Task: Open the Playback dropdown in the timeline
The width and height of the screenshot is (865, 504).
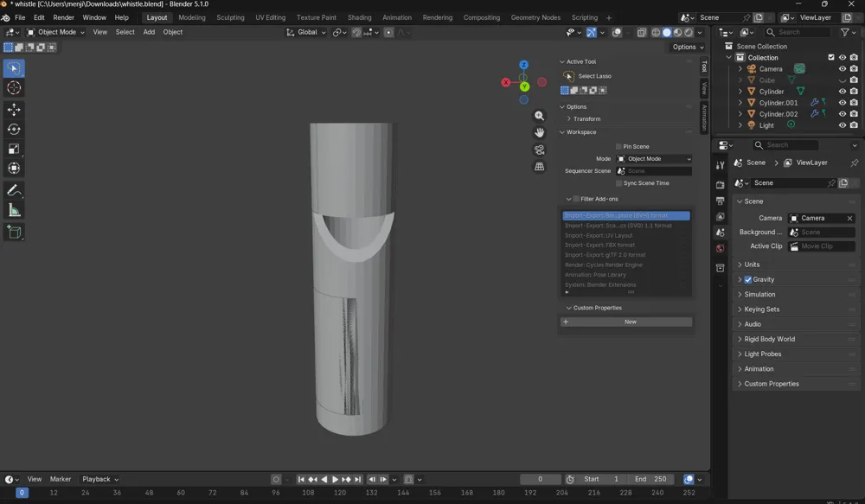Action: [100, 479]
